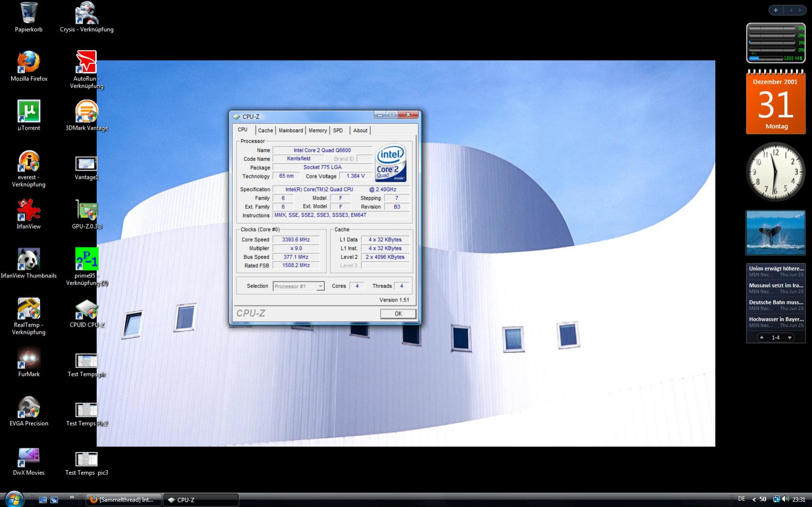Open the DE language bar indicator

tap(741, 499)
